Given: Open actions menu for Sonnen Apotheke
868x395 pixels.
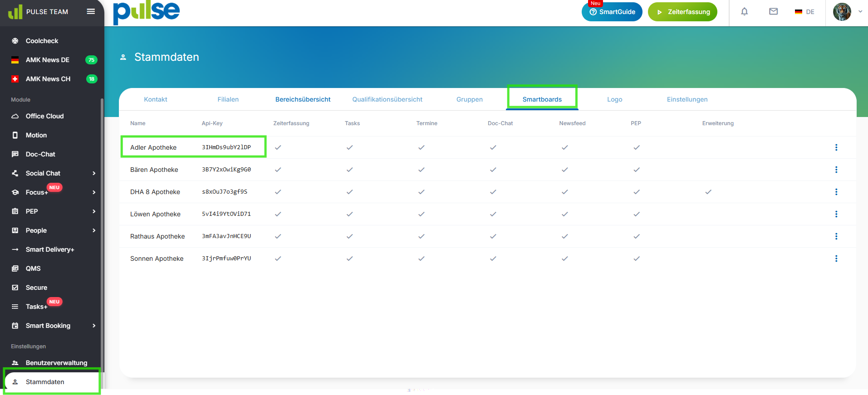Looking at the screenshot, I should (x=836, y=258).
